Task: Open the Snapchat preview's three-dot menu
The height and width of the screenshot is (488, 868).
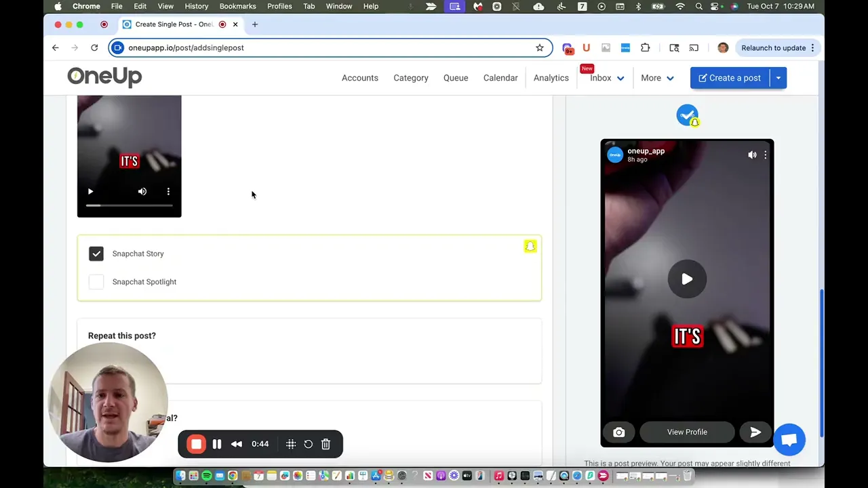Action: point(765,155)
